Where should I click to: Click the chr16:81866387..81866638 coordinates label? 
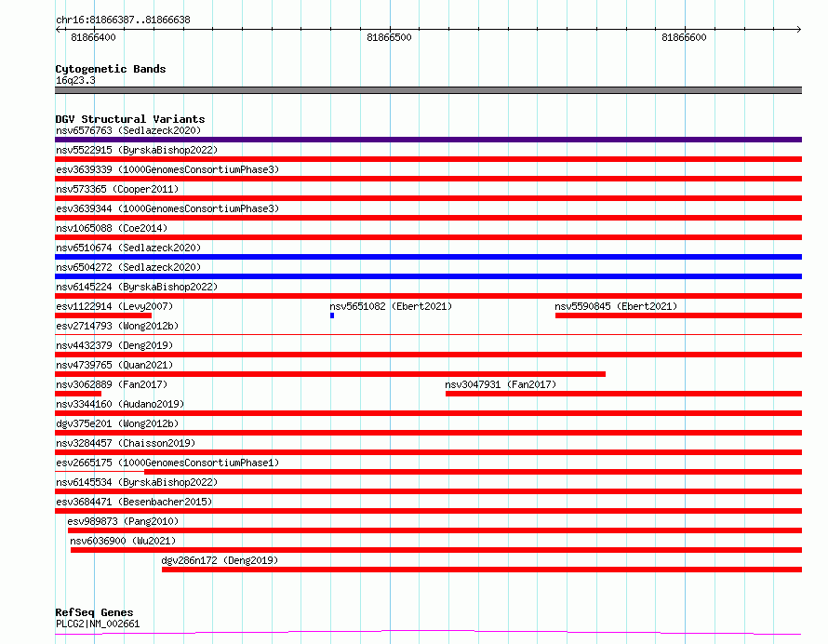tap(123, 20)
